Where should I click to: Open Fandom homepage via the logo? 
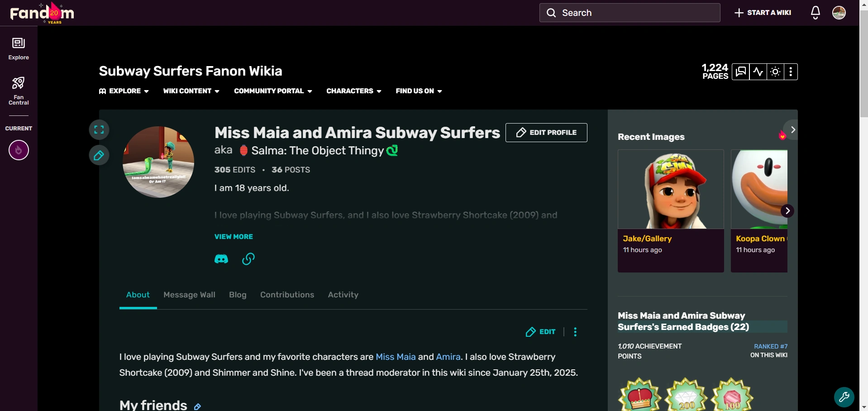[41, 13]
